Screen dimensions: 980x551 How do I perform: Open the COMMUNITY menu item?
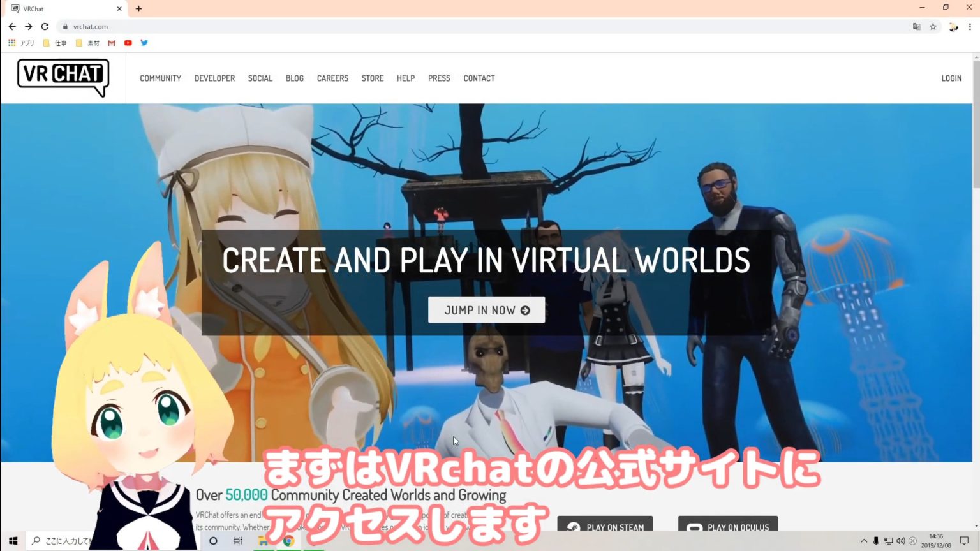tap(160, 78)
